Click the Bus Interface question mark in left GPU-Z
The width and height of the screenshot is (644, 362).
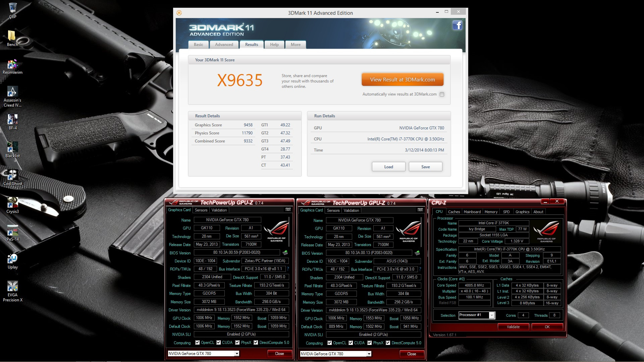288,269
